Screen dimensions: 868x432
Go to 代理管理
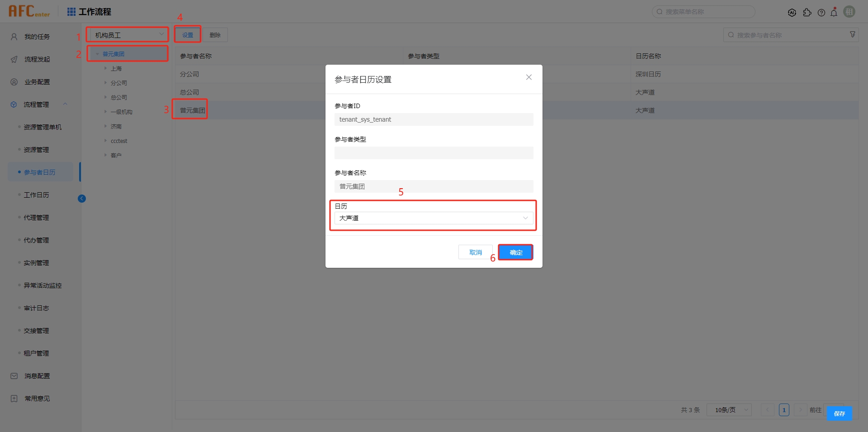click(x=36, y=218)
